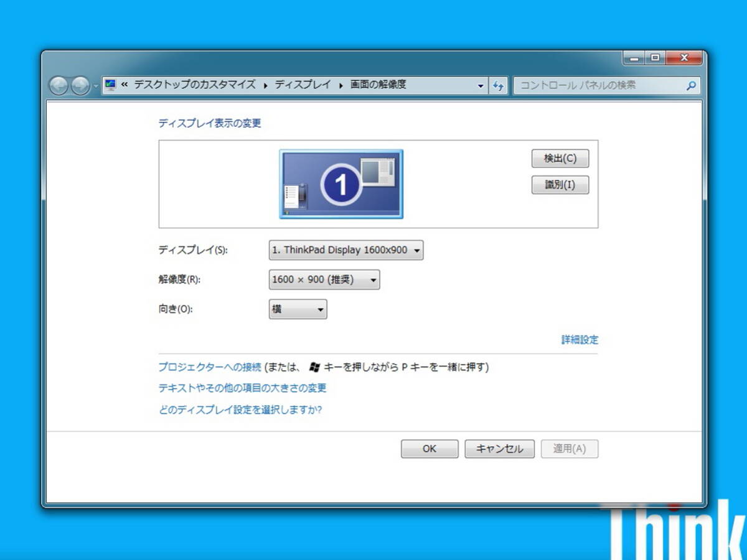The image size is (747, 560).
Task: Click the ディスプレイ breadcrumb in address bar
Action: click(303, 85)
